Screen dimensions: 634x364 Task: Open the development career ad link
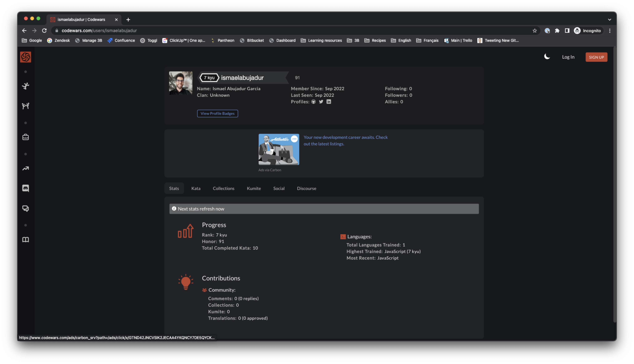(346, 141)
